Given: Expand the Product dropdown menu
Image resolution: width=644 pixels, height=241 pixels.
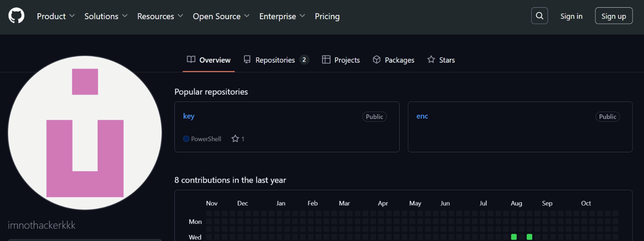Looking at the screenshot, I should (x=56, y=16).
